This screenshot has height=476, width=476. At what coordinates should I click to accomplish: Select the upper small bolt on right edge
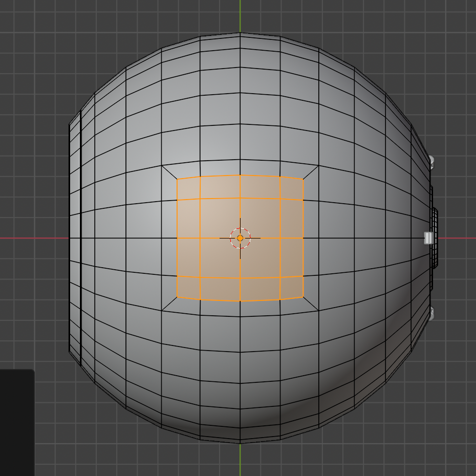431,161
